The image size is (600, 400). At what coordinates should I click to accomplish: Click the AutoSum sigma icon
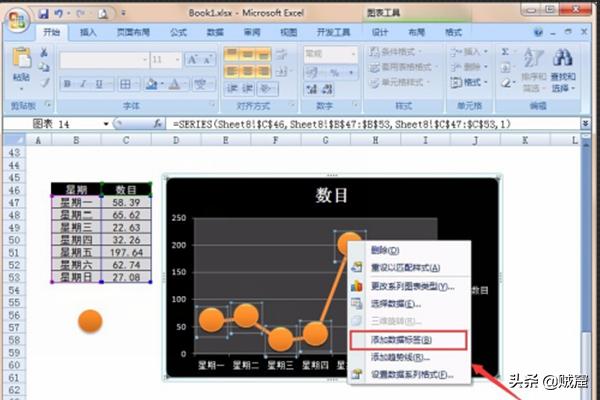pos(505,52)
